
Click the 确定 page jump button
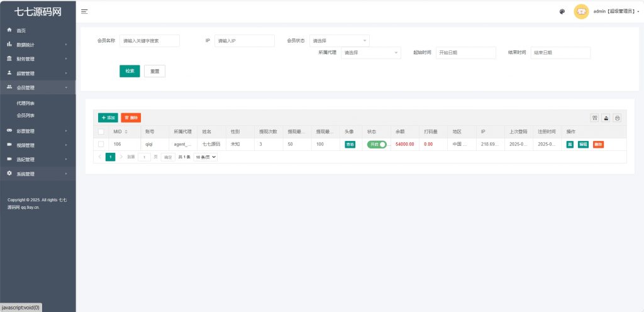[168, 157]
